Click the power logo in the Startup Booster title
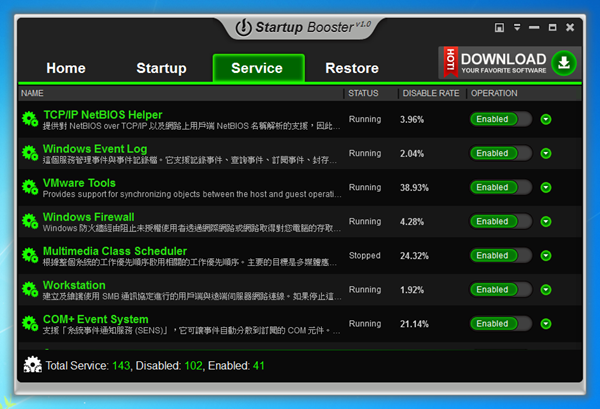Viewport: 600px width, 409px height. coord(243,28)
